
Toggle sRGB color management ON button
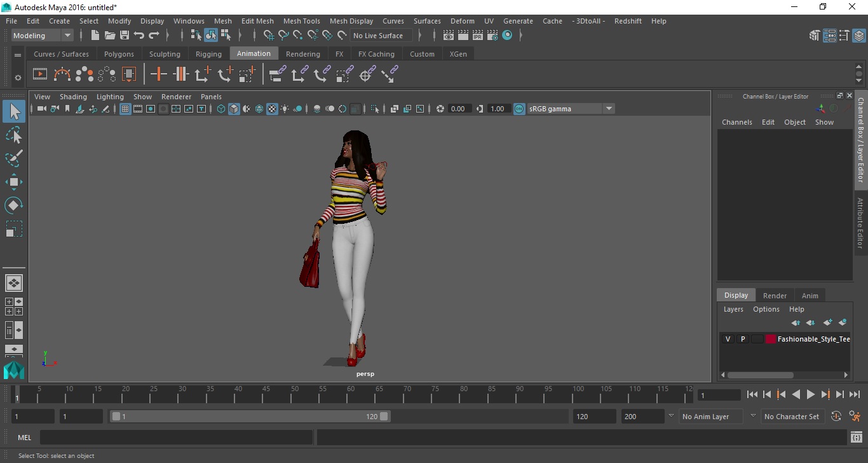tap(519, 109)
